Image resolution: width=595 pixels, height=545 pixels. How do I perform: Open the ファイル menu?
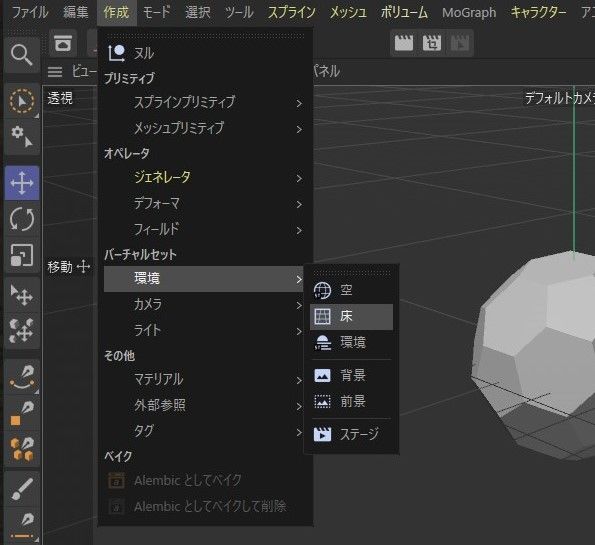pyautogui.click(x=30, y=13)
